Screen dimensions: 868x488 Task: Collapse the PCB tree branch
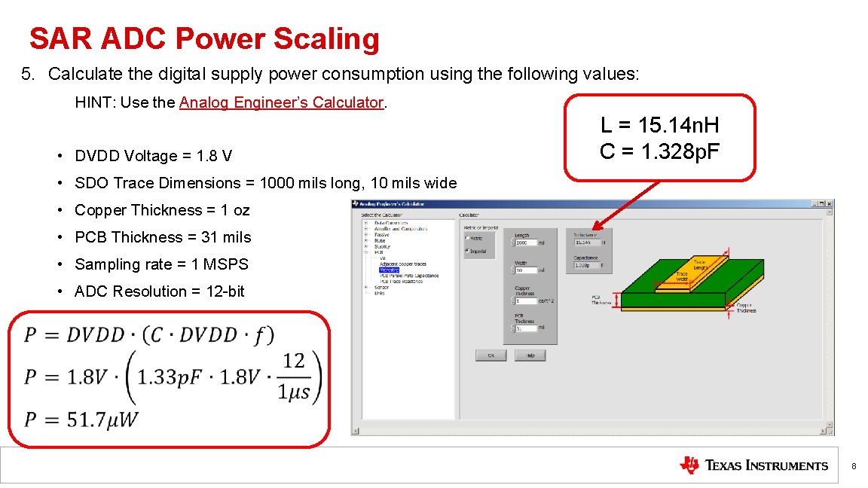pos(365,252)
